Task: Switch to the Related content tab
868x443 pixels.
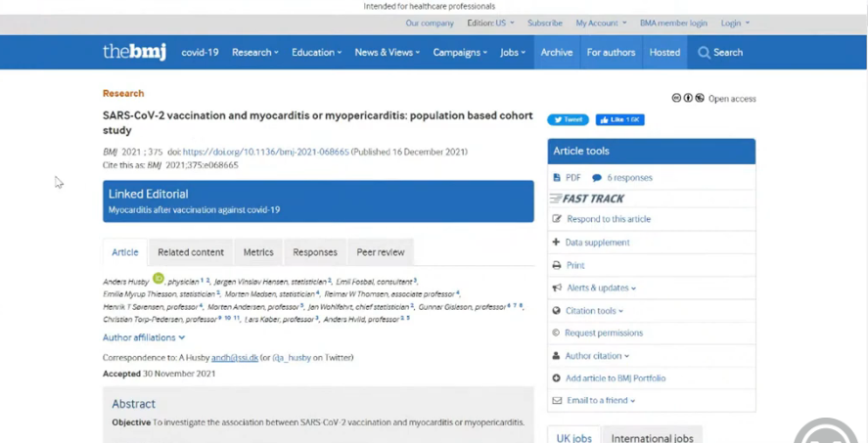Action: pyautogui.click(x=191, y=252)
